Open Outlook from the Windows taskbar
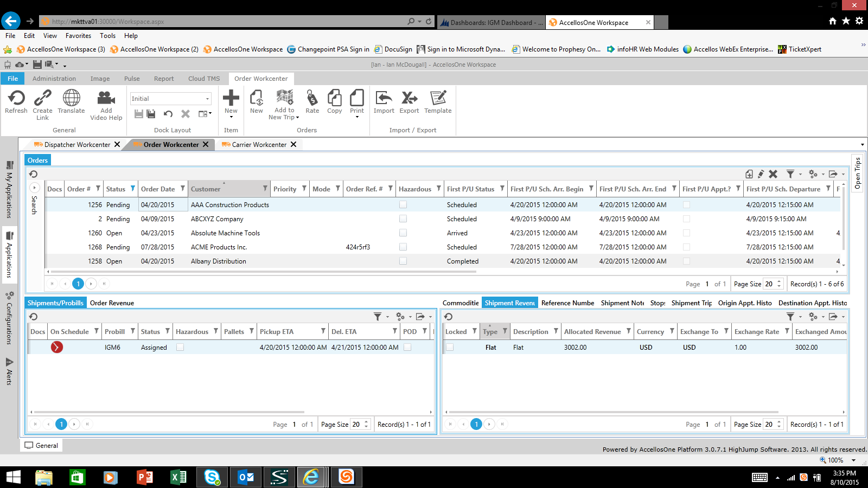The height and width of the screenshot is (488, 868). pyautogui.click(x=246, y=477)
